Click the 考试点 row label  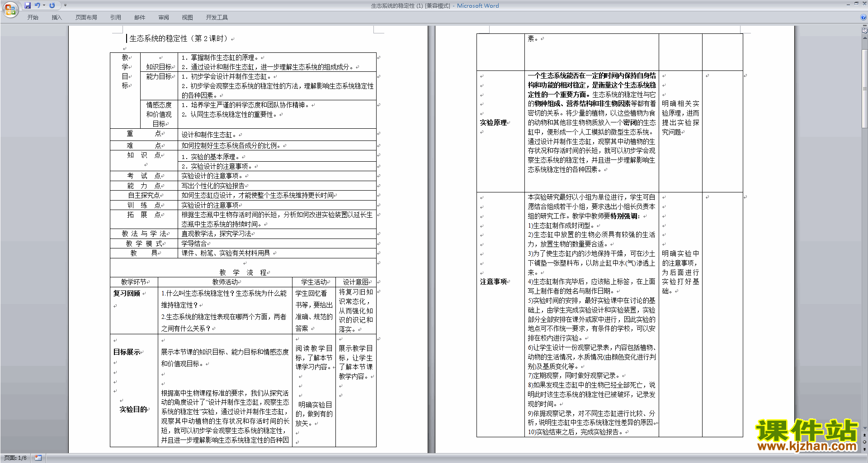[144, 176]
